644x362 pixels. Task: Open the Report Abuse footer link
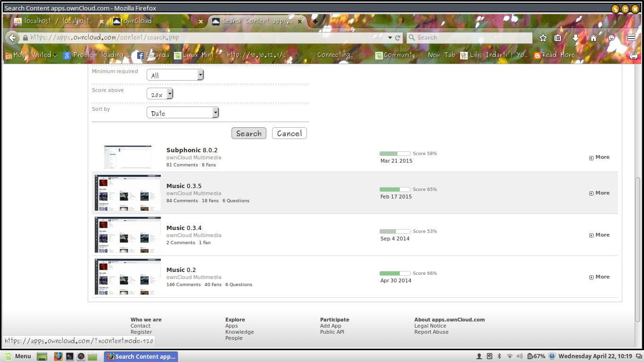431,332
